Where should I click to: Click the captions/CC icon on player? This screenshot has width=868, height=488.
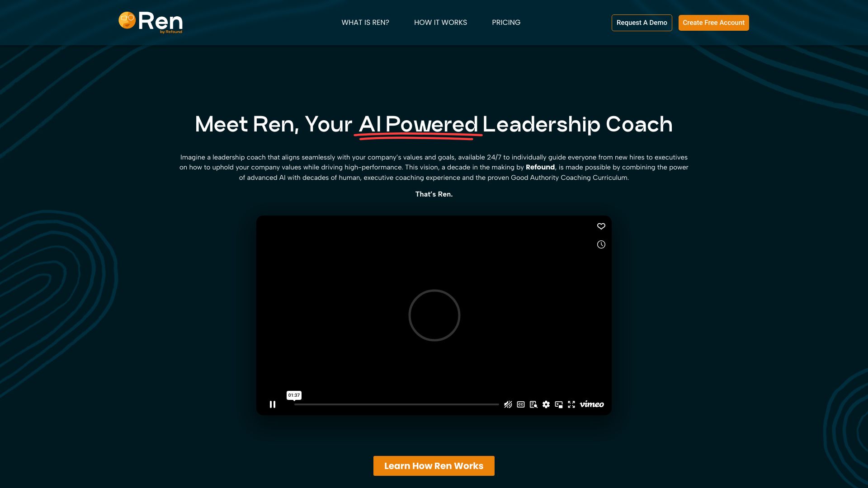click(520, 404)
